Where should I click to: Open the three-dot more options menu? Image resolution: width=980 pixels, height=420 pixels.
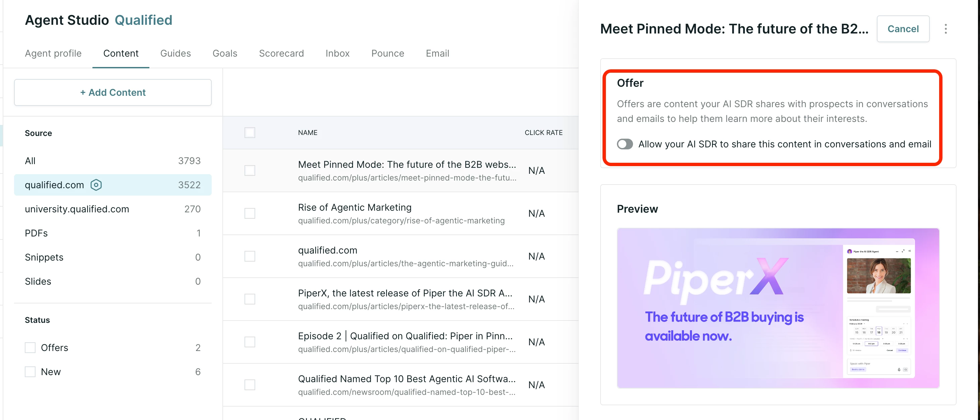[x=946, y=29]
